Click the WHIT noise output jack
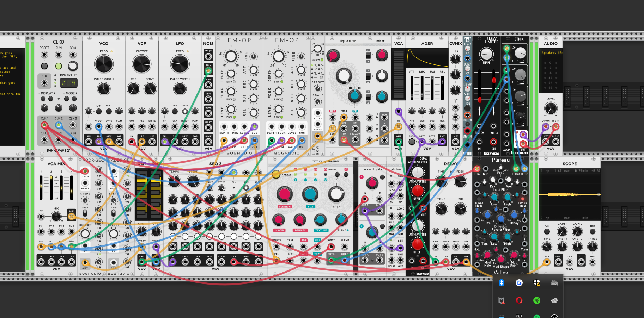The image size is (644, 318). pyautogui.click(x=208, y=56)
